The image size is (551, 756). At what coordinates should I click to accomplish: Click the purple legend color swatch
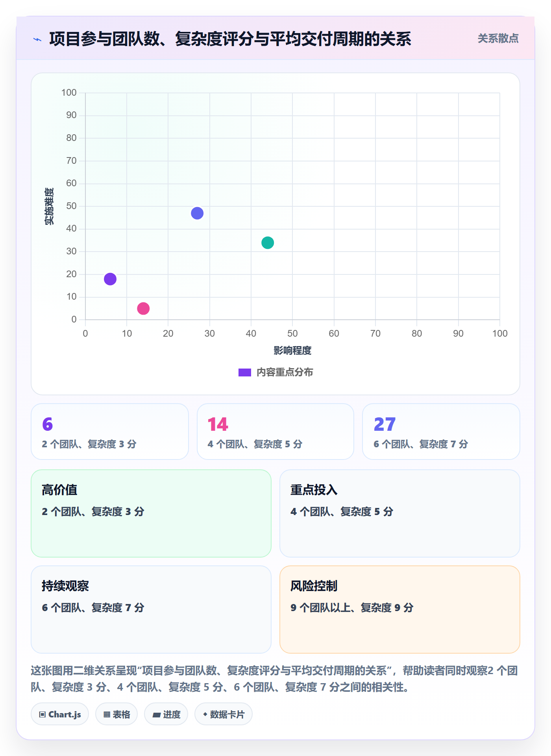[x=245, y=372]
